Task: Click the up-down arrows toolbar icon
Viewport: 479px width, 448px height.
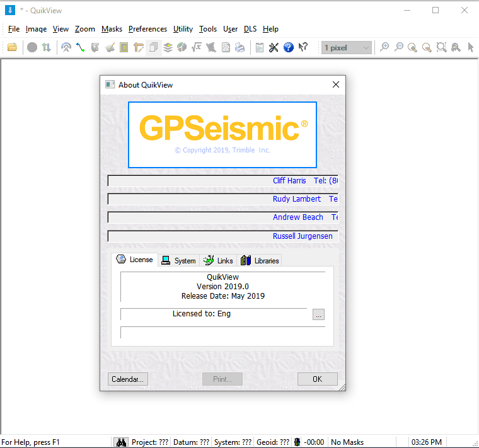Action: (x=47, y=47)
